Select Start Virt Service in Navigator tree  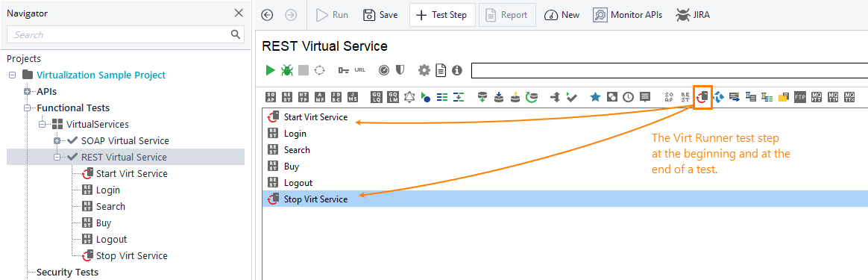pos(132,173)
